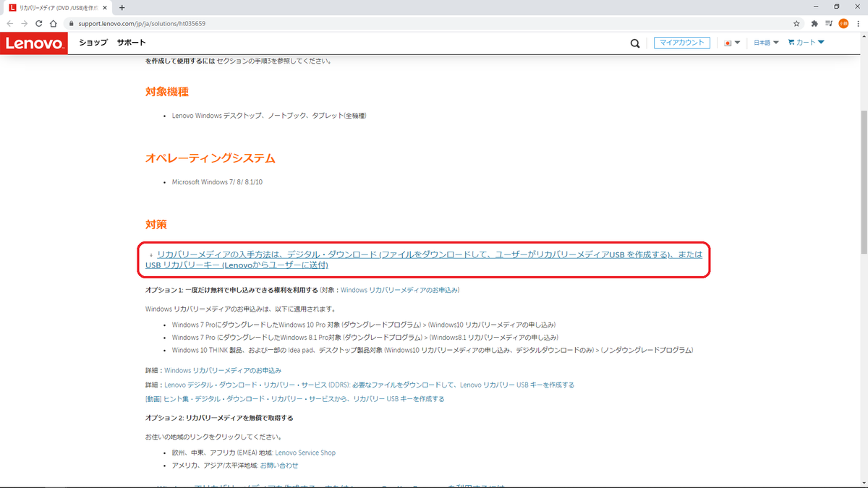Click the オペレーティングシステム heading
868x488 pixels.
coord(210,158)
